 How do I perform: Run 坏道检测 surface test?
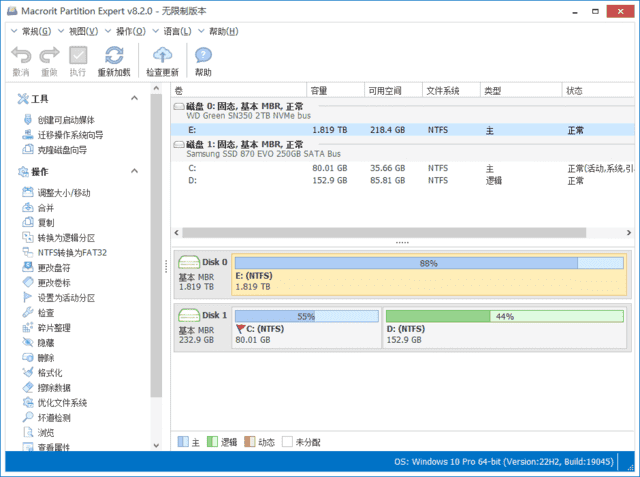coord(54,418)
